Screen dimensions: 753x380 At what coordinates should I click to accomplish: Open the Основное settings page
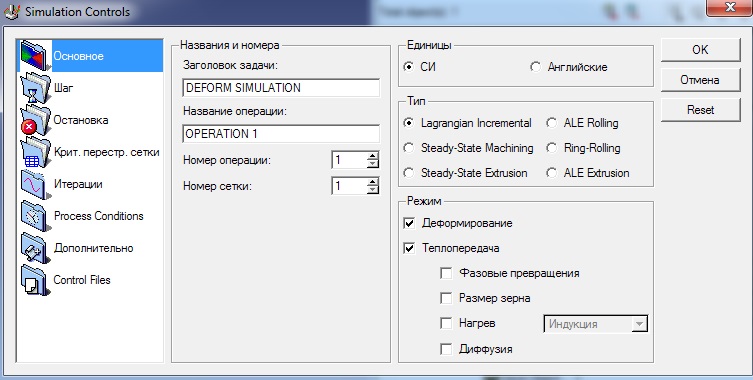(x=90, y=56)
